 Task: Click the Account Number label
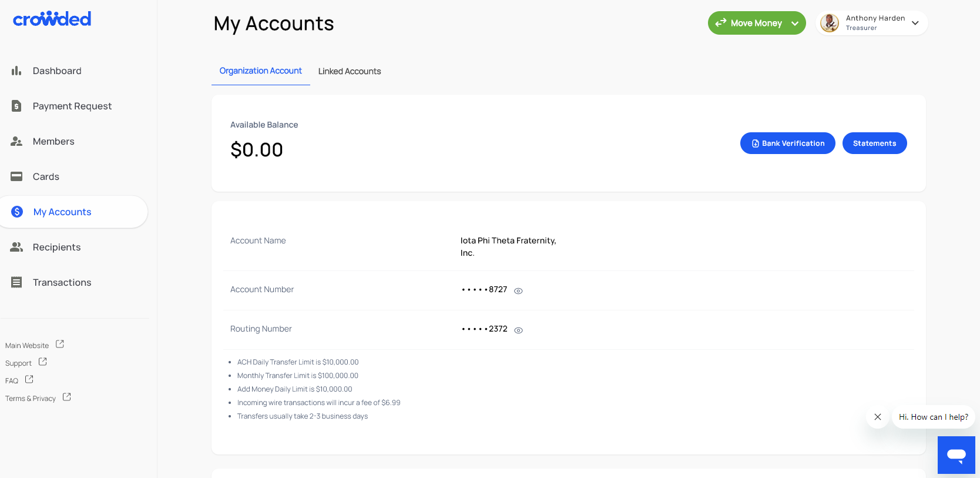tap(262, 289)
